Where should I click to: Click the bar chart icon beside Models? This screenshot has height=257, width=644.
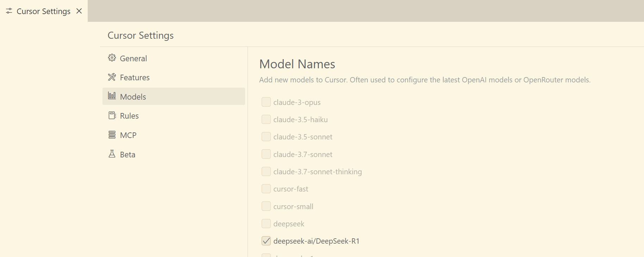click(x=112, y=96)
